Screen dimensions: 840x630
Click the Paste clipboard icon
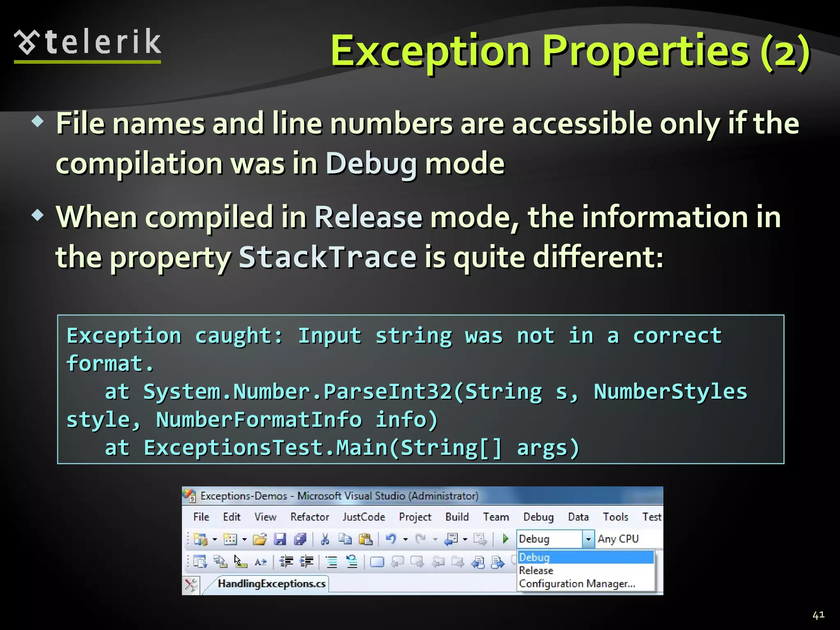365,539
